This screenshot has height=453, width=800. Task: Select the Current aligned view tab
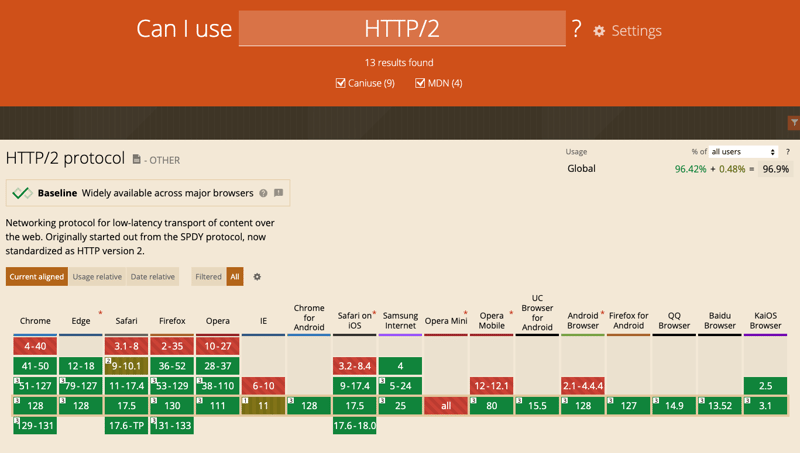tap(37, 276)
